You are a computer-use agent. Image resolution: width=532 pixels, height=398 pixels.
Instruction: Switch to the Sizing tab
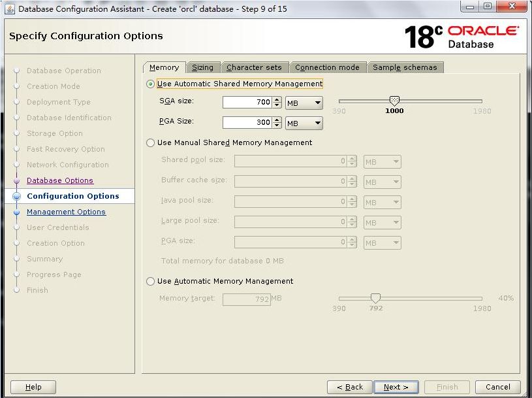(202, 67)
